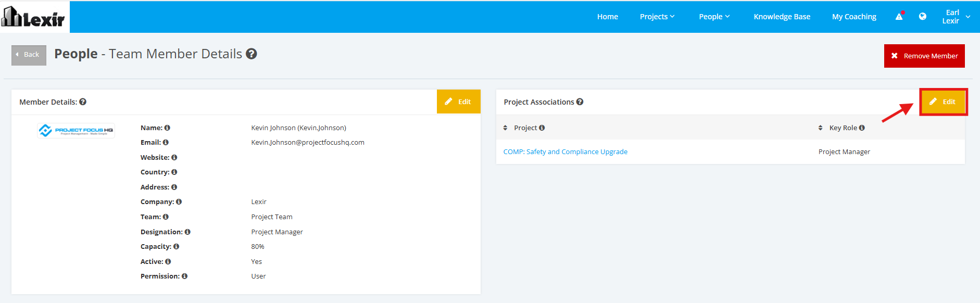Click Remove Member button
This screenshot has width=980, height=303.
click(924, 56)
